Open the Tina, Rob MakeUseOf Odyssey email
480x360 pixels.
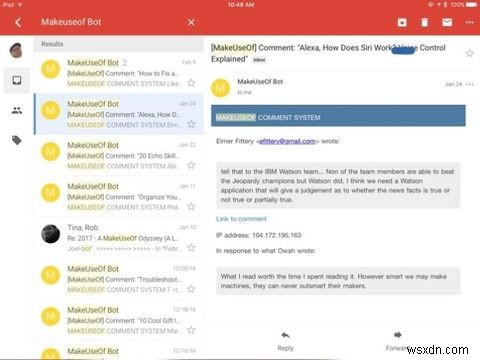(119, 238)
